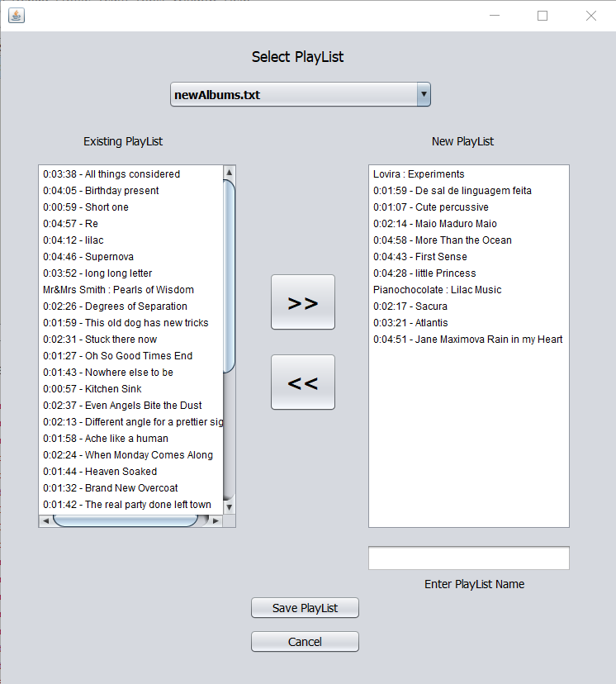Image resolution: width=616 pixels, height=684 pixels.
Task: Select track 'long long letter'
Action: [x=130, y=273]
